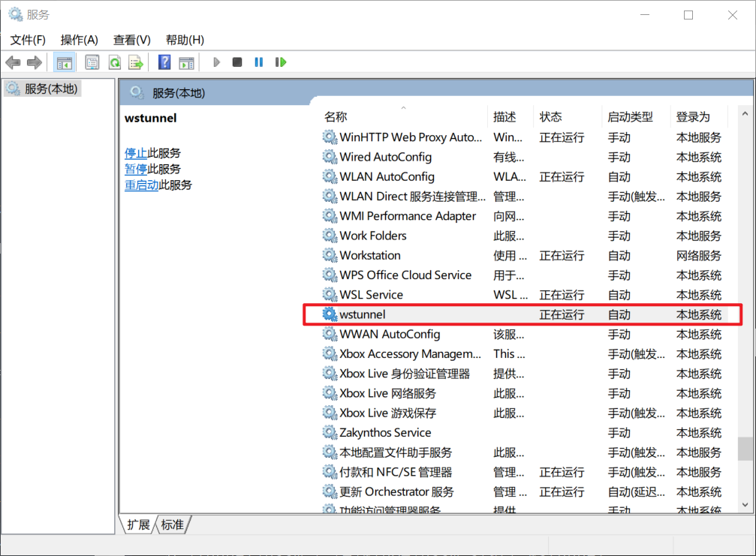Click the Refresh toolbar icon
Viewport: 756px width, 556px height.
[x=114, y=62]
